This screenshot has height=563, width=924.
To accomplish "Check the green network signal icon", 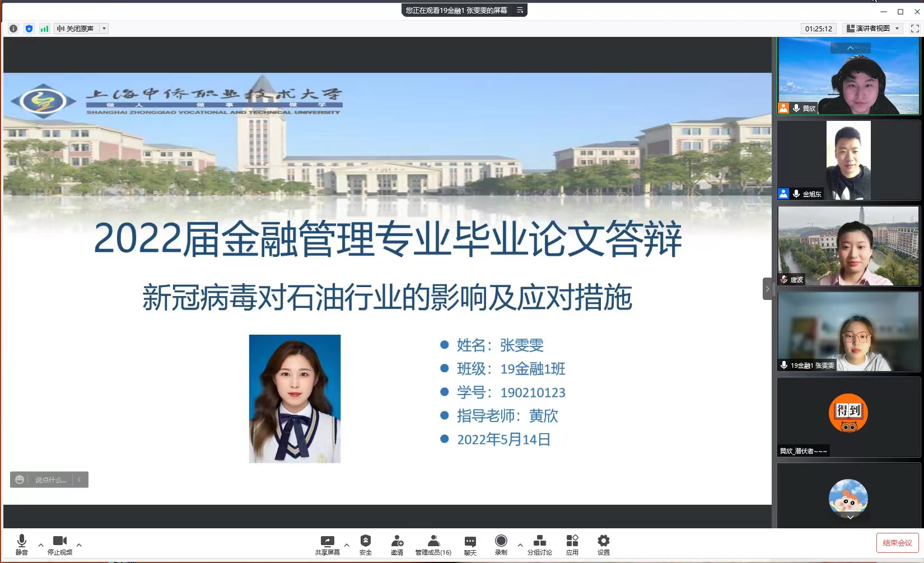I will click(x=44, y=29).
